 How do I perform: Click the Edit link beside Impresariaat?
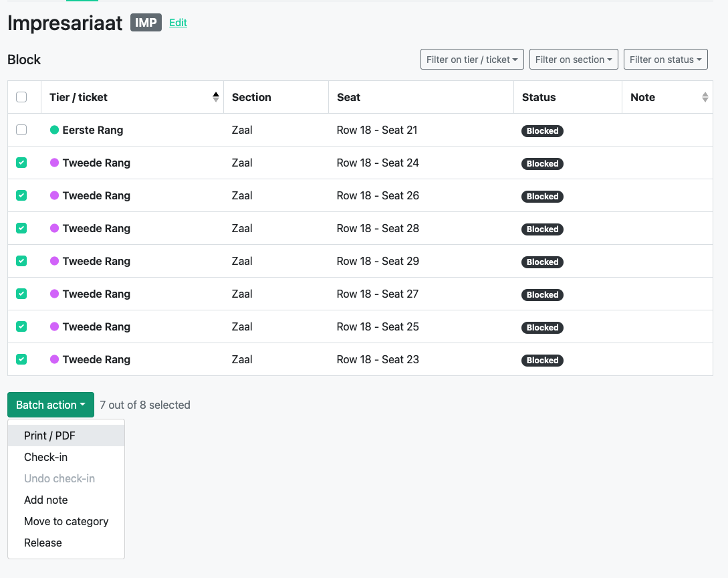(178, 23)
